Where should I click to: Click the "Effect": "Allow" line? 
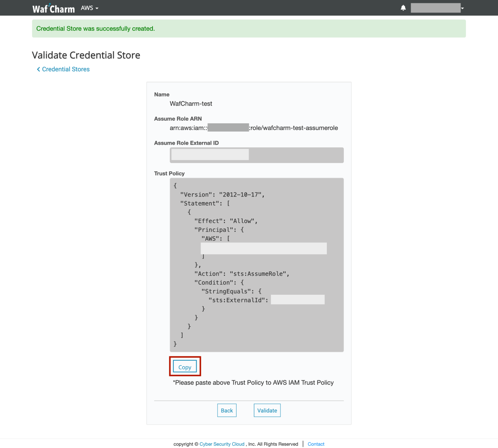pyautogui.click(x=226, y=221)
